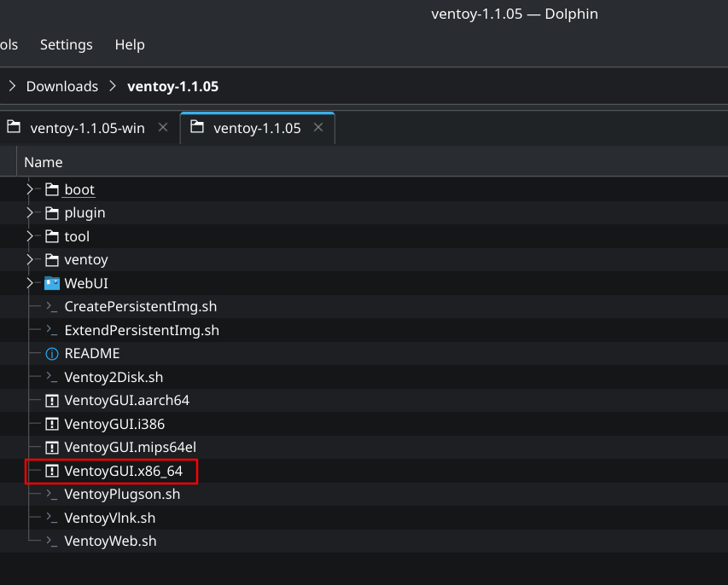Screen dimensions: 728x585
Task: Select the README file name
Action: 92,354
